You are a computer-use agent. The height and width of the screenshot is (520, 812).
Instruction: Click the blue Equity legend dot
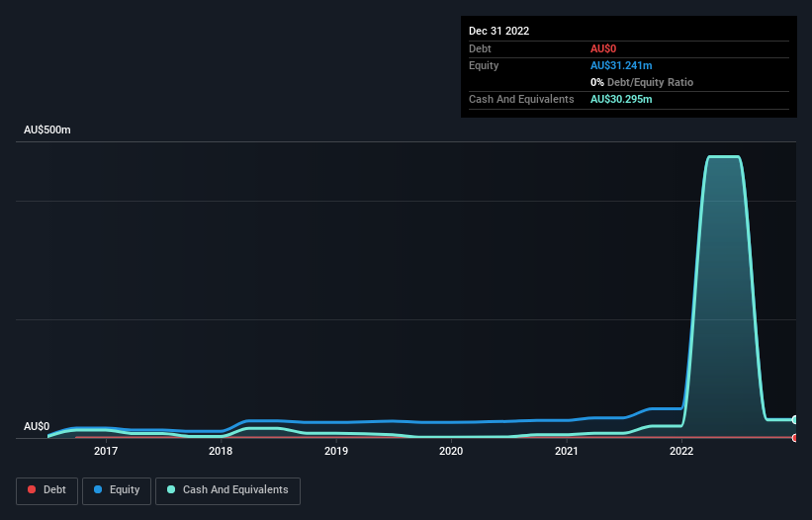coord(98,489)
